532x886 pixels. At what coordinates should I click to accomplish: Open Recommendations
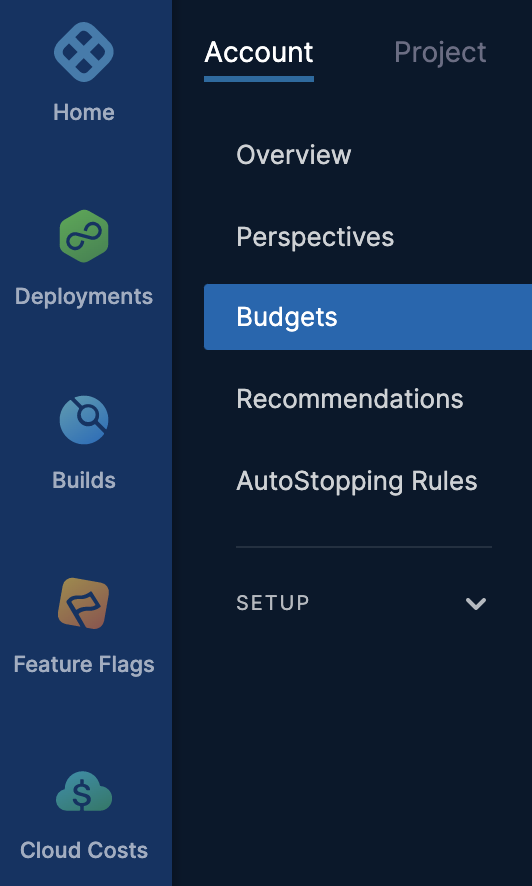click(x=350, y=399)
